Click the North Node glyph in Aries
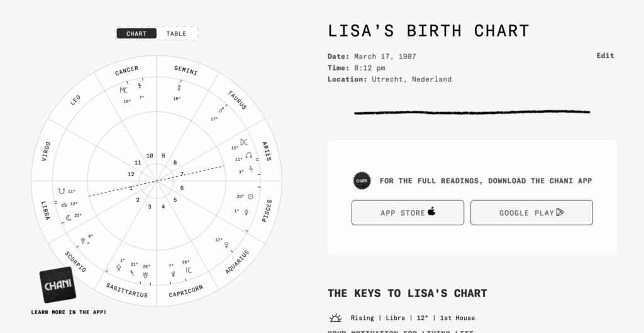 pos(248,155)
